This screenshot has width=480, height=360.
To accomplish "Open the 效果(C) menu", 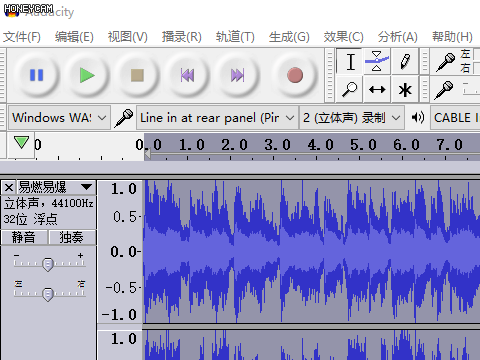I will (x=344, y=37).
